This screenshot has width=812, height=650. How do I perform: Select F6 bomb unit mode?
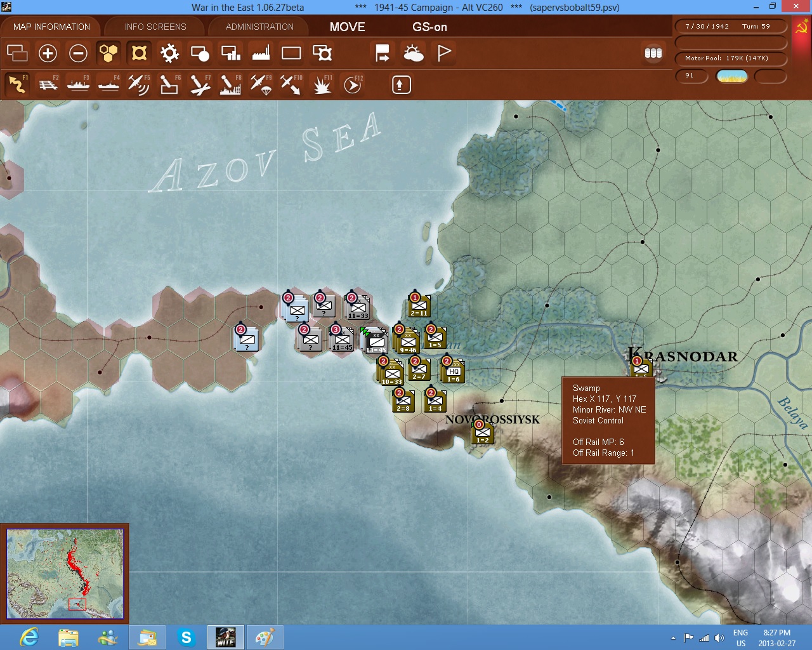(x=169, y=84)
